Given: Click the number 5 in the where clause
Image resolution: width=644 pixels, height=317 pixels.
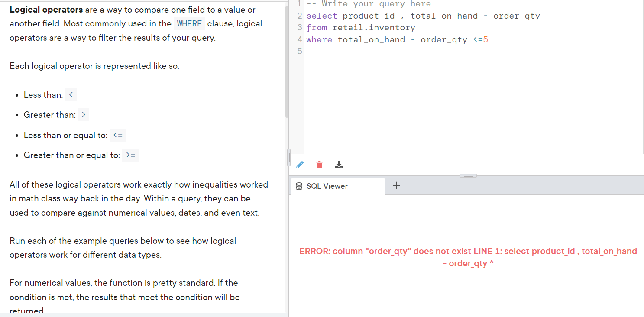Looking at the screenshot, I should click(x=486, y=40).
